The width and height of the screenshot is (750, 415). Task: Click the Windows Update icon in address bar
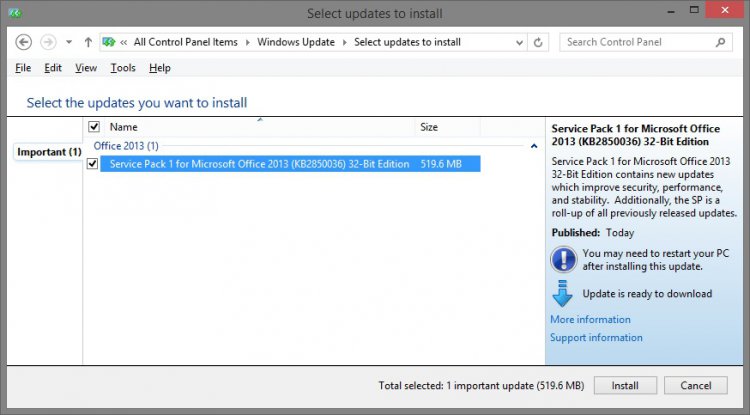109,42
